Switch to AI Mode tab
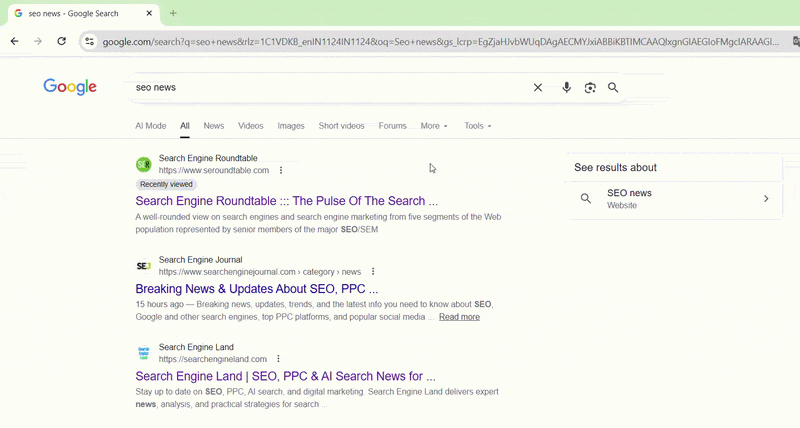This screenshot has width=800, height=428. pyautogui.click(x=151, y=126)
